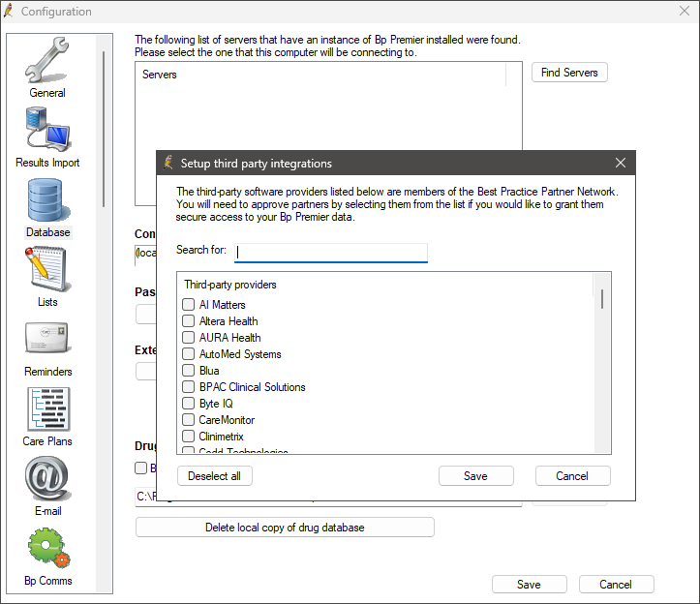Click Find Servers button

(x=569, y=73)
